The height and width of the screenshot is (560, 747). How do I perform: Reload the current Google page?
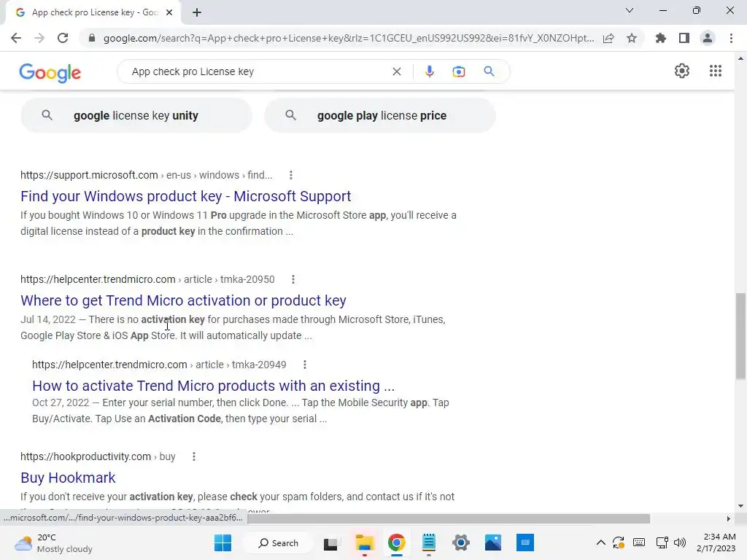pyautogui.click(x=63, y=38)
